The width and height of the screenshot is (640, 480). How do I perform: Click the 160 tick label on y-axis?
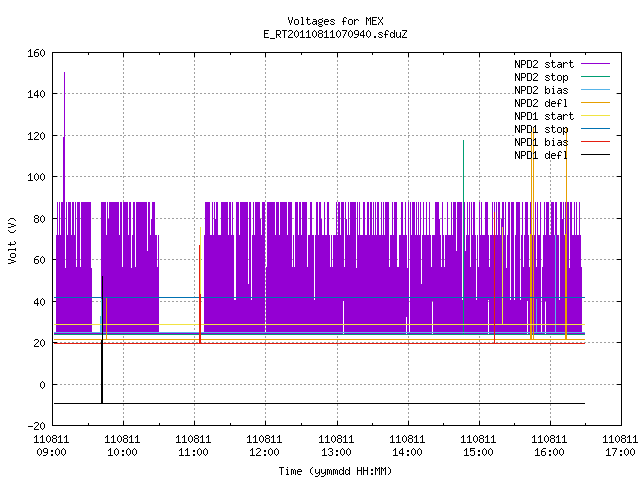click(36, 53)
